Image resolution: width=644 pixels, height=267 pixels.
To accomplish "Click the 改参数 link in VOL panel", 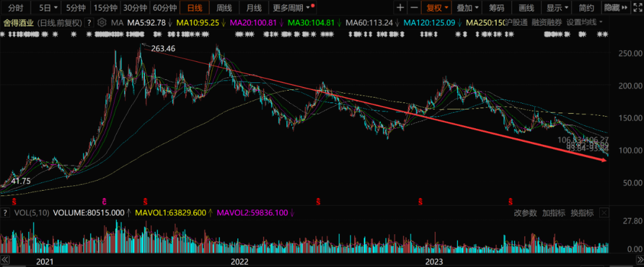I will (x=525, y=213).
